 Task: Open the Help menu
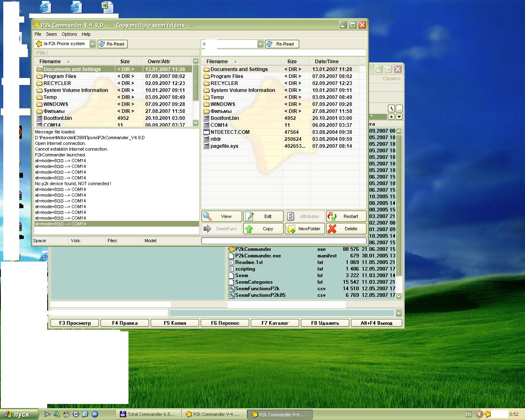pos(86,34)
